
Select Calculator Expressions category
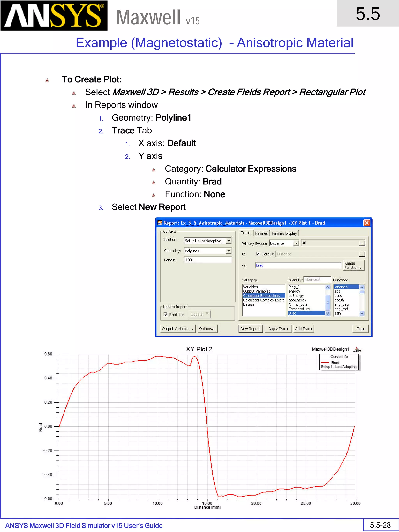coord(264,296)
